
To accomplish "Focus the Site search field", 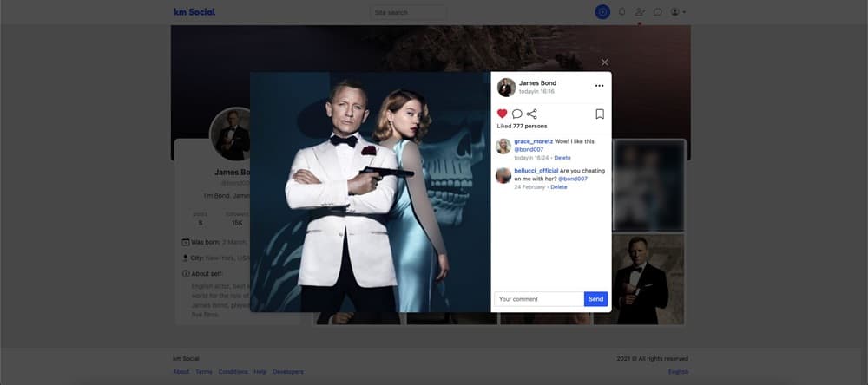I will (x=407, y=12).
